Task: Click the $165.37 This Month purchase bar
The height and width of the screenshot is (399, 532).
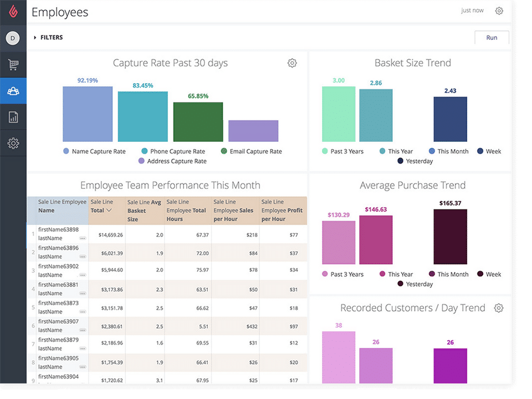Action: click(450, 237)
